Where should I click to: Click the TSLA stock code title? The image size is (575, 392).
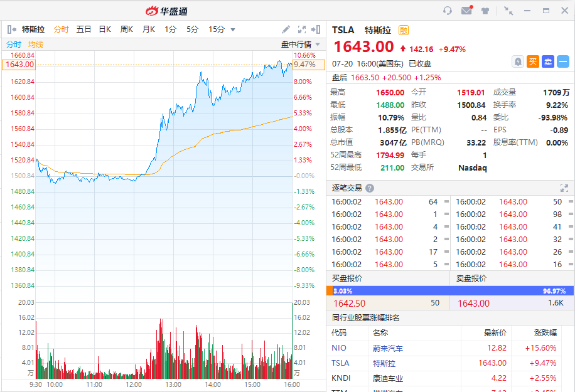(343, 30)
